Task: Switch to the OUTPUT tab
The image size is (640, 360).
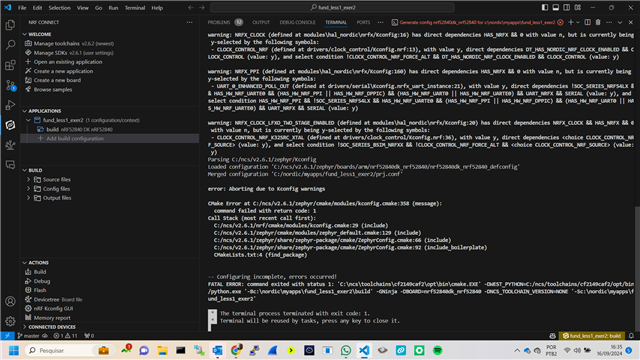Action: pyautogui.click(x=261, y=22)
